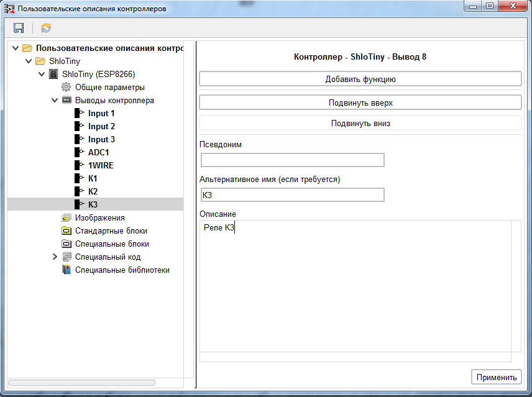
Task: Click the Применить button
Action: point(497,377)
